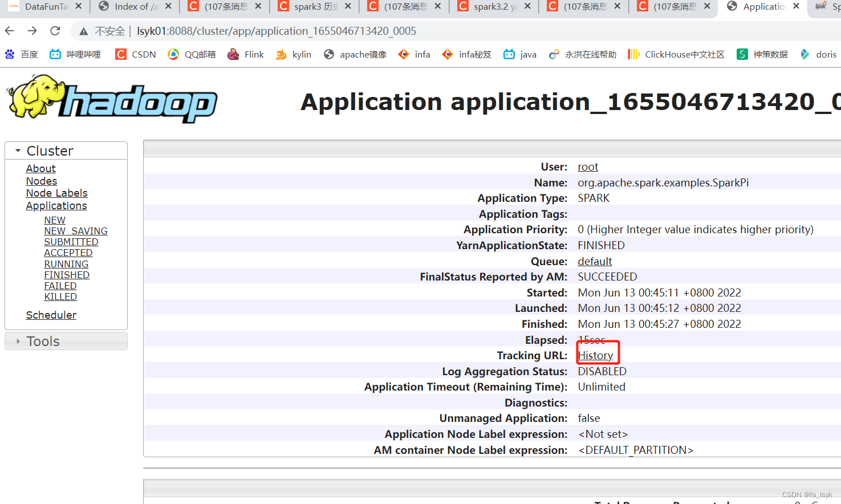The image size is (841, 504).
Task: Filter applications by RUNNING state
Action: [x=66, y=264]
